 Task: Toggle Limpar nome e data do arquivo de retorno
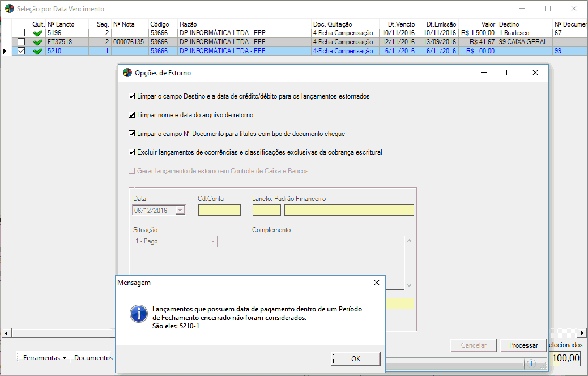pos(132,115)
